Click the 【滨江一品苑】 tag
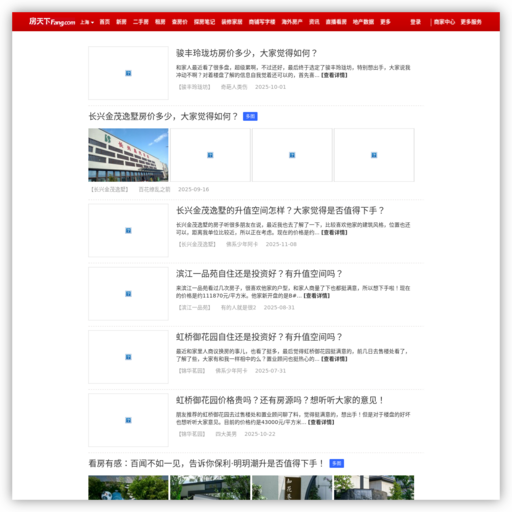512x512 pixels. 194,308
